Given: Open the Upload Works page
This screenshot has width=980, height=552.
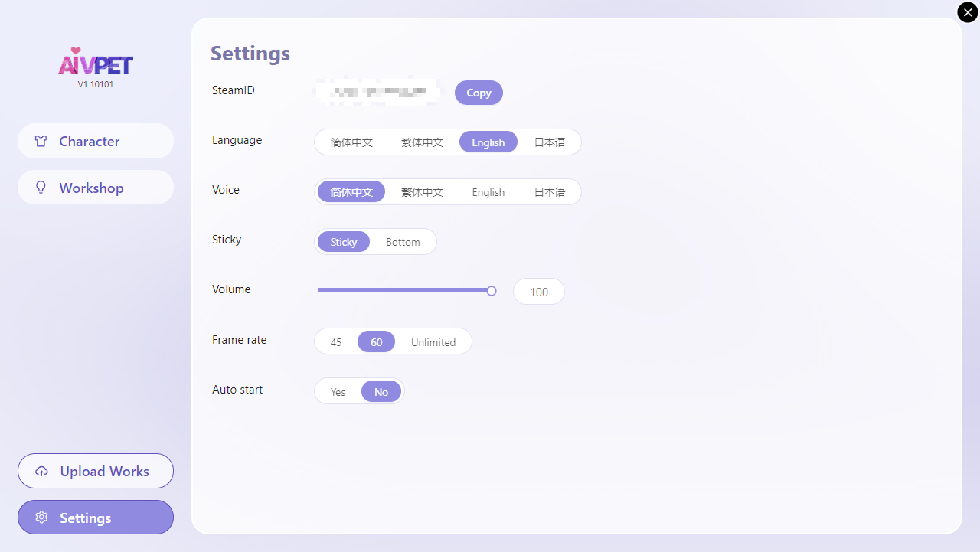Looking at the screenshot, I should coord(96,471).
